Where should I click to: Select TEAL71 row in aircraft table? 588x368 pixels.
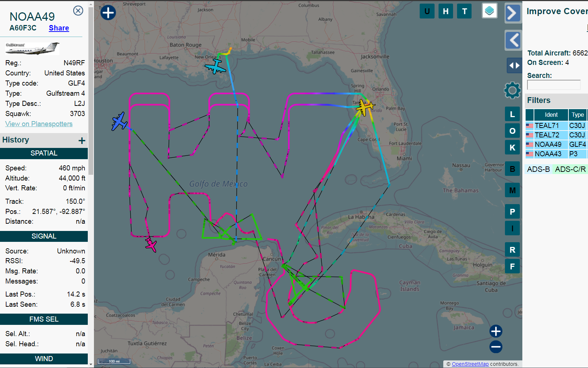(x=556, y=125)
